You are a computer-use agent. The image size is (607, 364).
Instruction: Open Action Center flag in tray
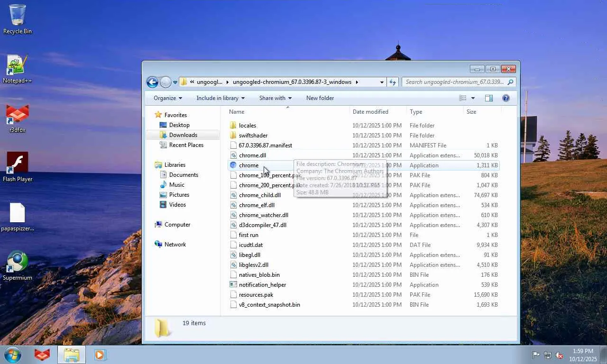tap(536, 355)
